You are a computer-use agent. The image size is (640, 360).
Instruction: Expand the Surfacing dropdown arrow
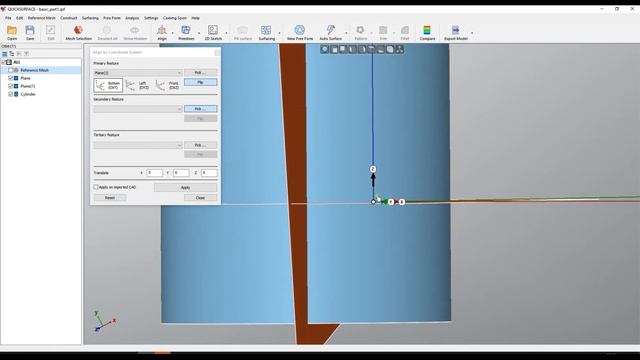[280, 33]
